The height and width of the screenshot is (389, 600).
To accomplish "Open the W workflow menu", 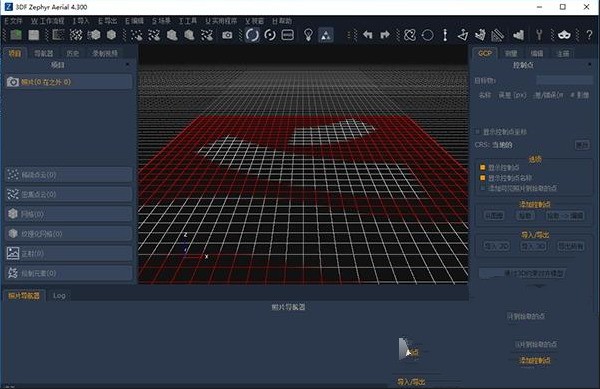I will [x=48, y=21].
